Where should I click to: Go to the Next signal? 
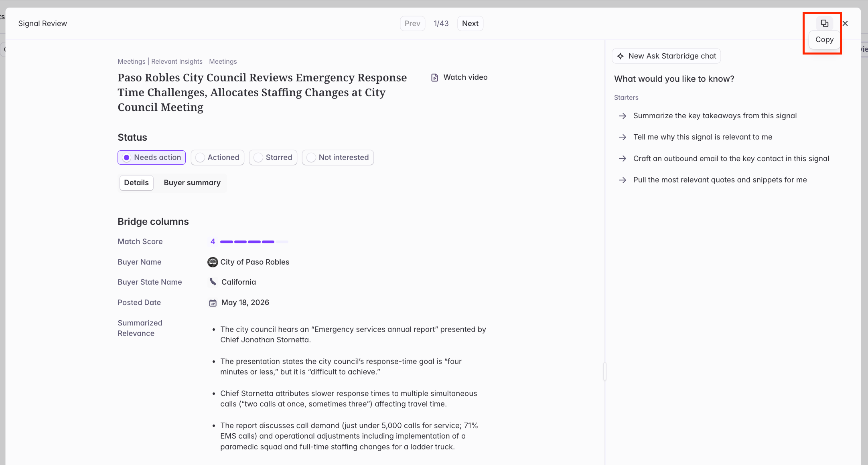(470, 23)
